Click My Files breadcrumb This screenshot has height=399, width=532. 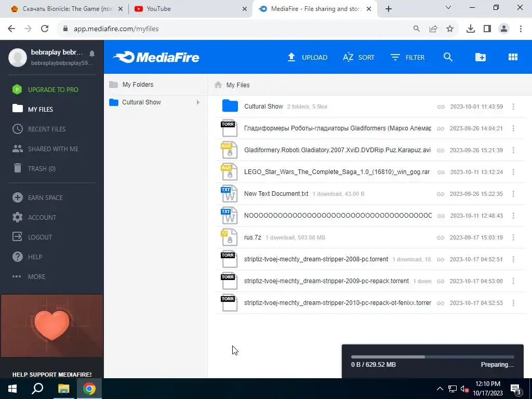pos(238,85)
